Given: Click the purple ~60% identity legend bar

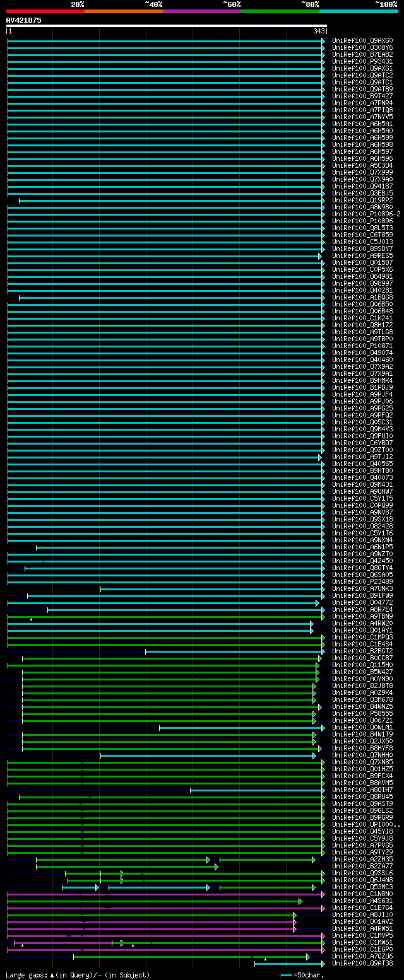Looking at the screenshot, I should [x=201, y=11].
